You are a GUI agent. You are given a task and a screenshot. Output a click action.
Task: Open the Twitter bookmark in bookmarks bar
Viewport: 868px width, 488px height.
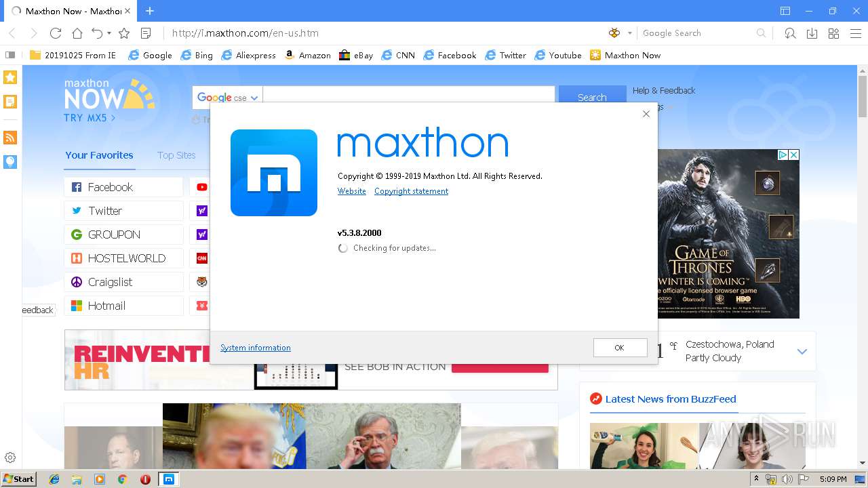[506, 55]
